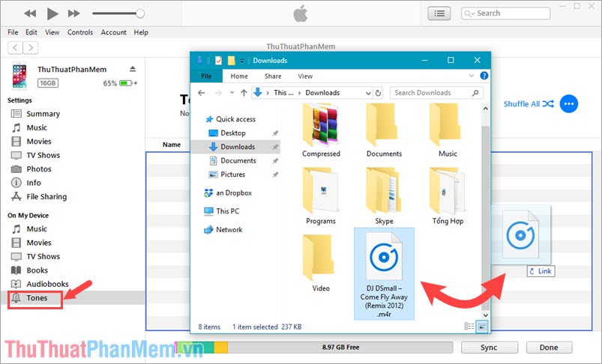Viewport: 602px width, 364px height.
Task: Select the Compressed folder
Action: pyautogui.click(x=321, y=130)
